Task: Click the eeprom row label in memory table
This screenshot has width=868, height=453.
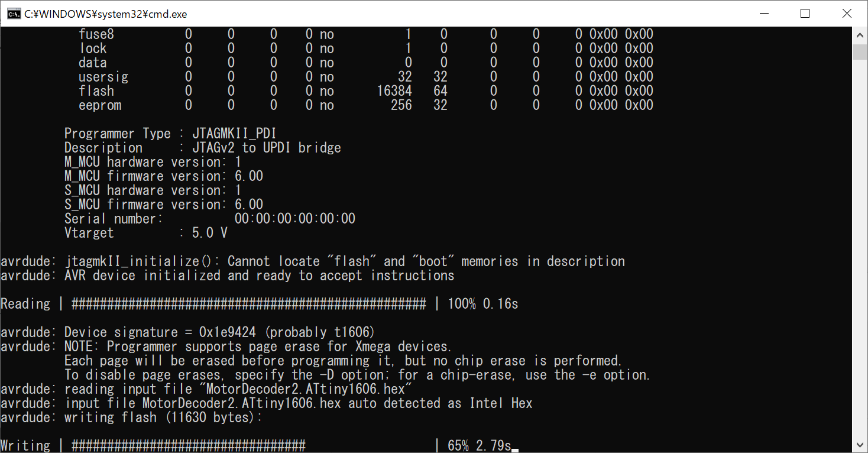Action: coord(99,105)
